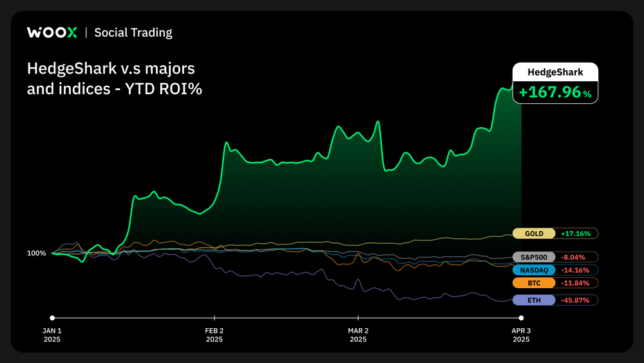Viewport: 644px width, 363px height.
Task: Click the HedgeShark label in the callout
Action: [x=555, y=72]
